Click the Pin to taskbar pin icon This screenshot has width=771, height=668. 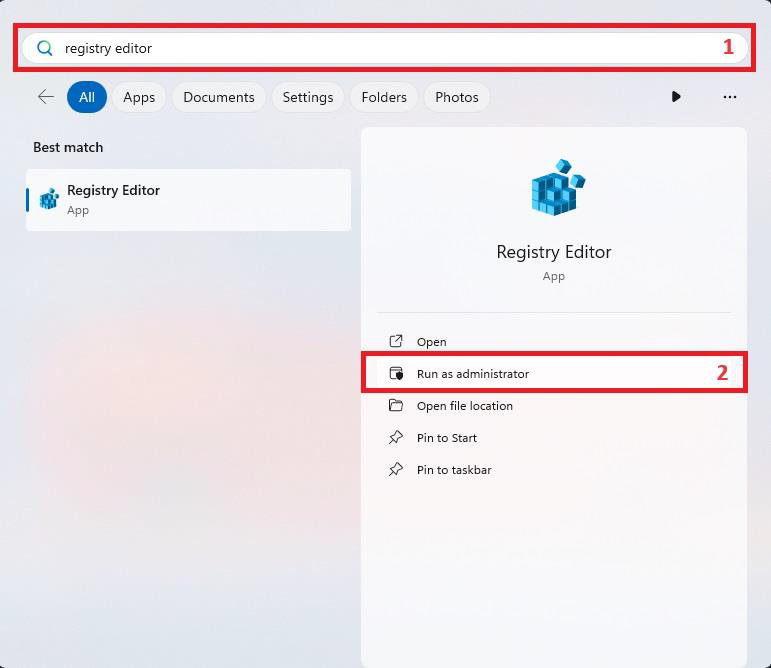pyautogui.click(x=396, y=469)
